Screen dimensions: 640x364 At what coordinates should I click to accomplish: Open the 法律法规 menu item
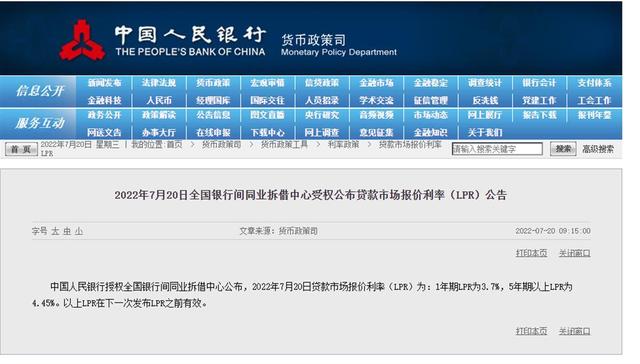(x=159, y=83)
